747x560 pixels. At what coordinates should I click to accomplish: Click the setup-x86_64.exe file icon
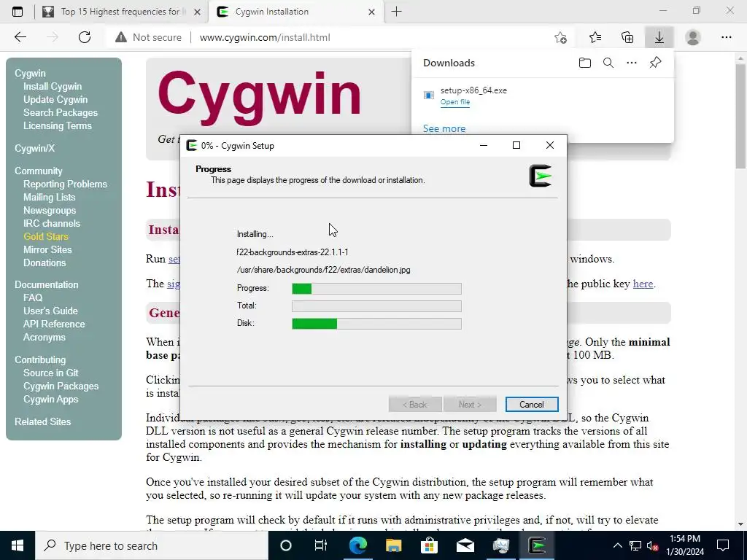(429, 96)
